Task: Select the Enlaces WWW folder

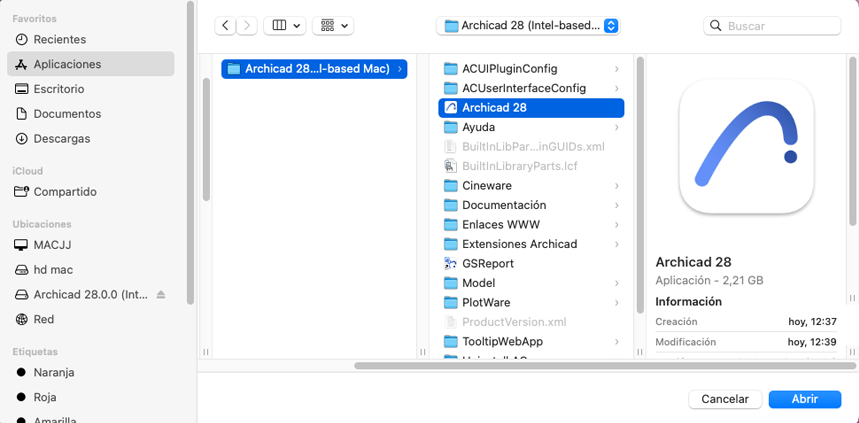Action: pos(531,225)
